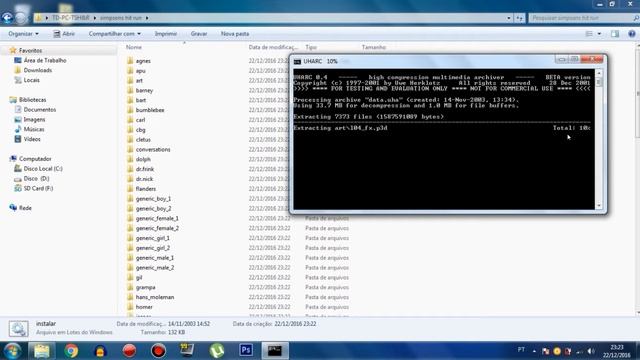Open the Windows Start button
640x360 pixels.
[13, 351]
